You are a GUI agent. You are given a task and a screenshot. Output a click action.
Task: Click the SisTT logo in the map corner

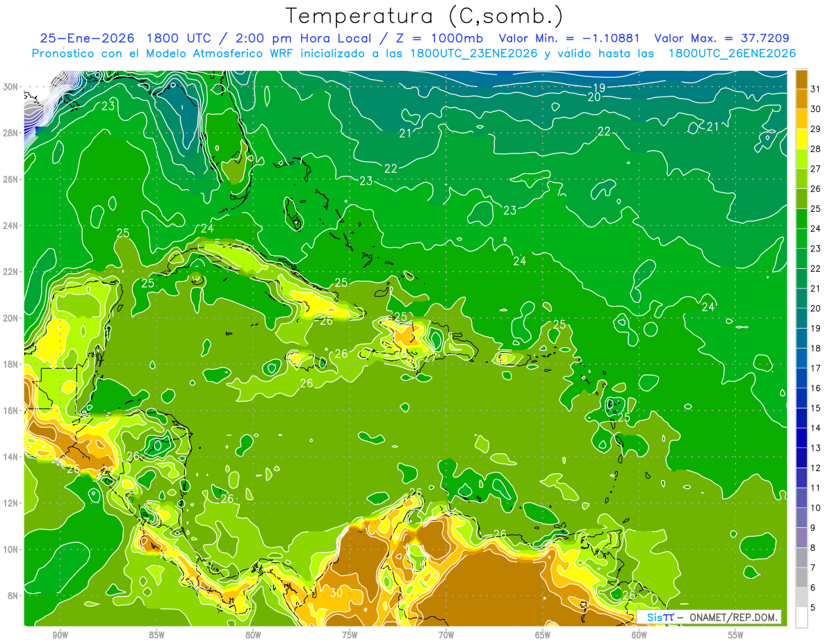click(x=660, y=617)
